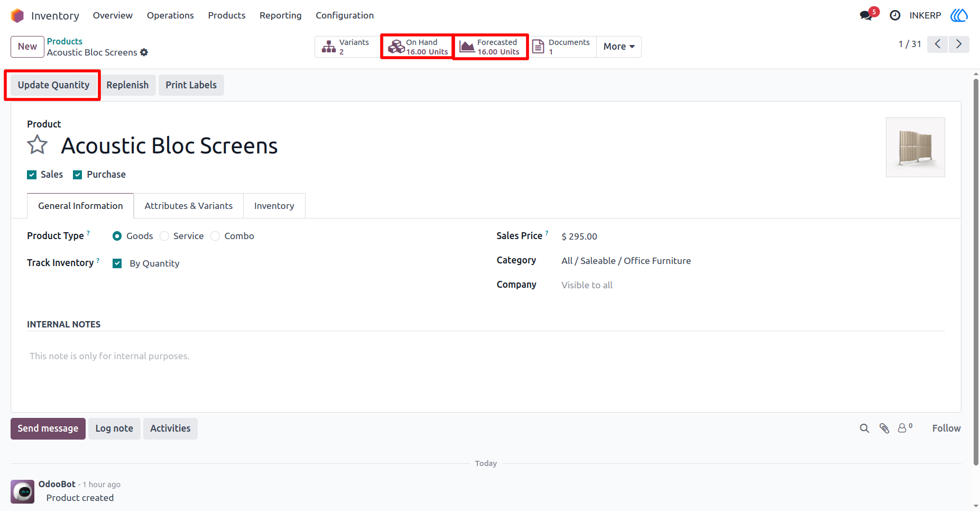Viewport: 980px width, 511px height.
Task: Follow this product record
Action: point(946,428)
